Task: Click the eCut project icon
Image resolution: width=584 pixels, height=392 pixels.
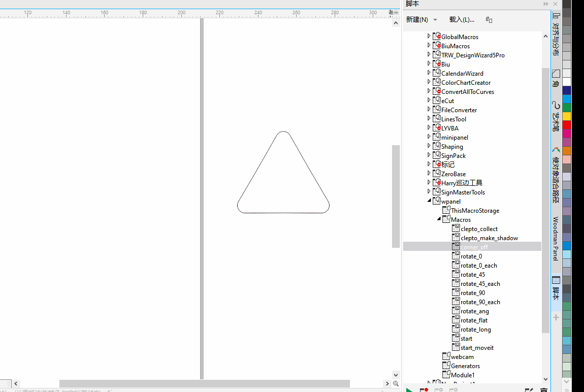Action: (x=437, y=100)
